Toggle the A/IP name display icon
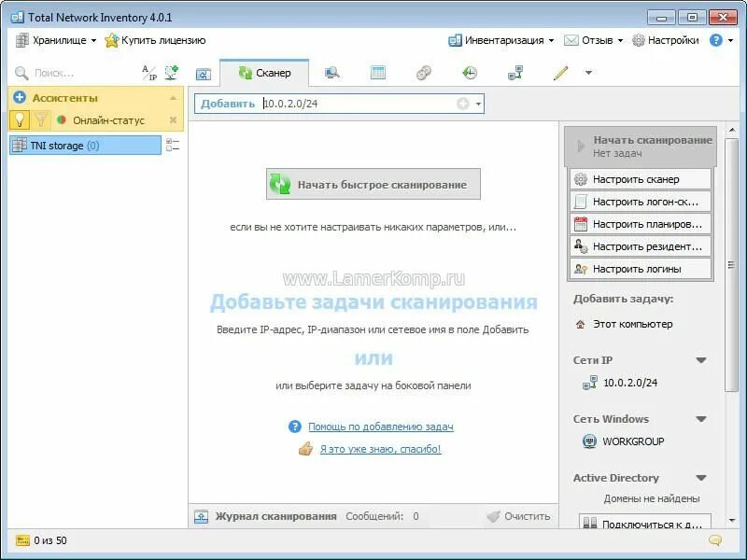 click(149, 73)
